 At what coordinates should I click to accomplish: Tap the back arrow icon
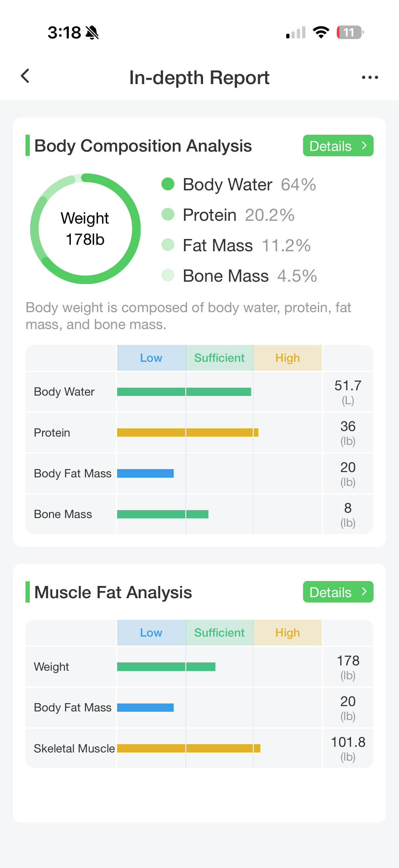tap(25, 76)
